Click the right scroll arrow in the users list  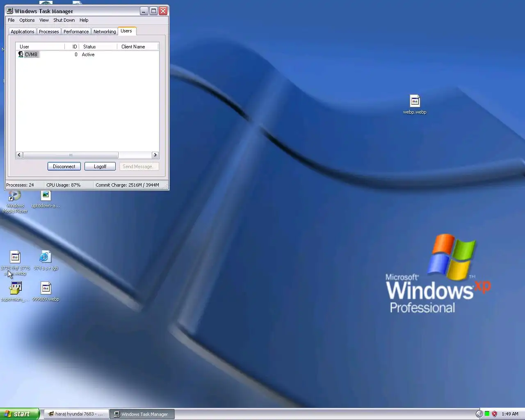[155, 155]
